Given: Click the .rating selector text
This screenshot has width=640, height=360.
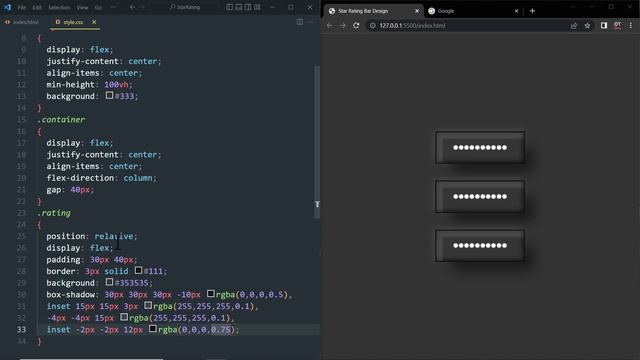Looking at the screenshot, I should click(54, 213).
